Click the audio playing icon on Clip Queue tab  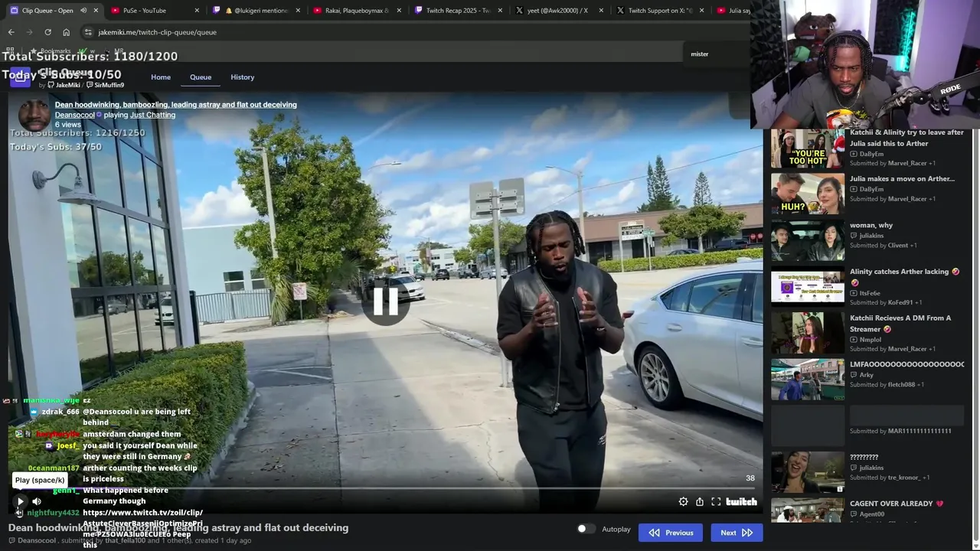(x=83, y=11)
